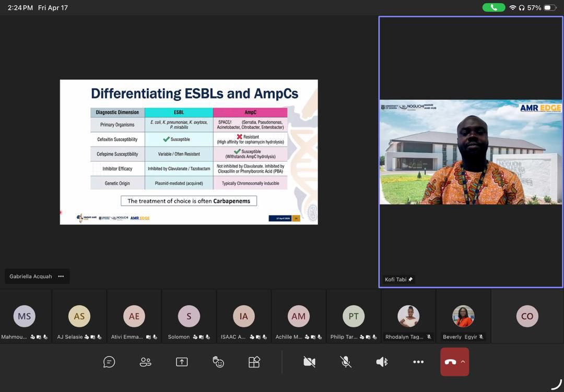This screenshot has height=392, width=564.
Task: Start your video with the camera toggle
Action: [309, 361]
